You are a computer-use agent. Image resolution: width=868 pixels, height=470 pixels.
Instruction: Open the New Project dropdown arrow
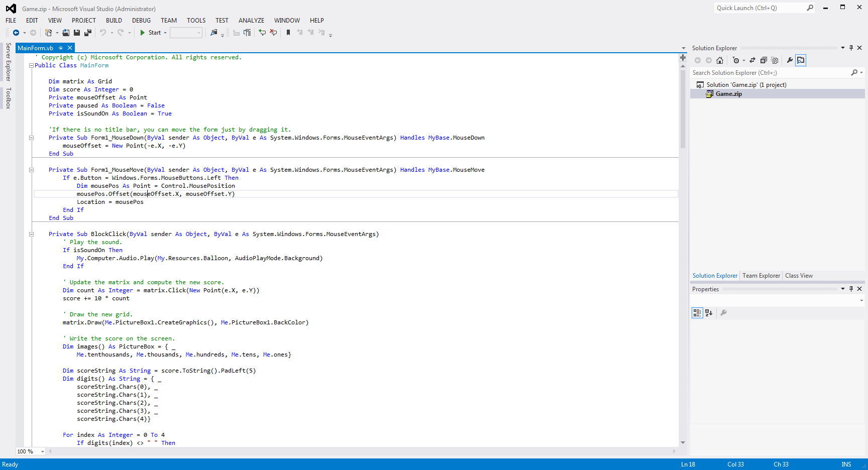coord(57,33)
